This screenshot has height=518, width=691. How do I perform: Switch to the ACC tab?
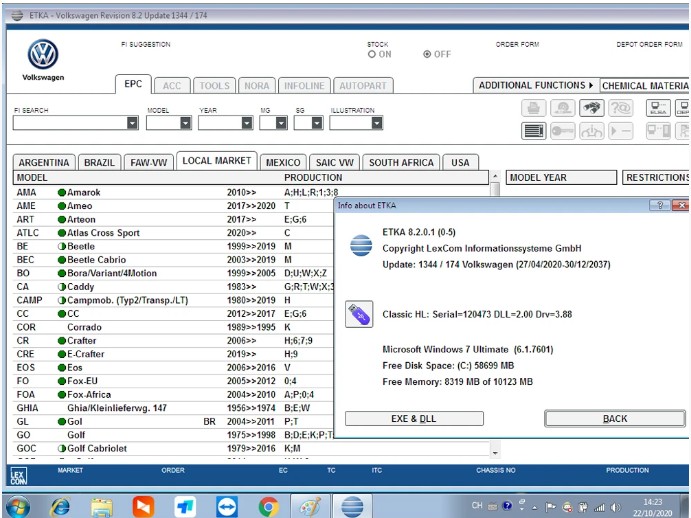172,86
